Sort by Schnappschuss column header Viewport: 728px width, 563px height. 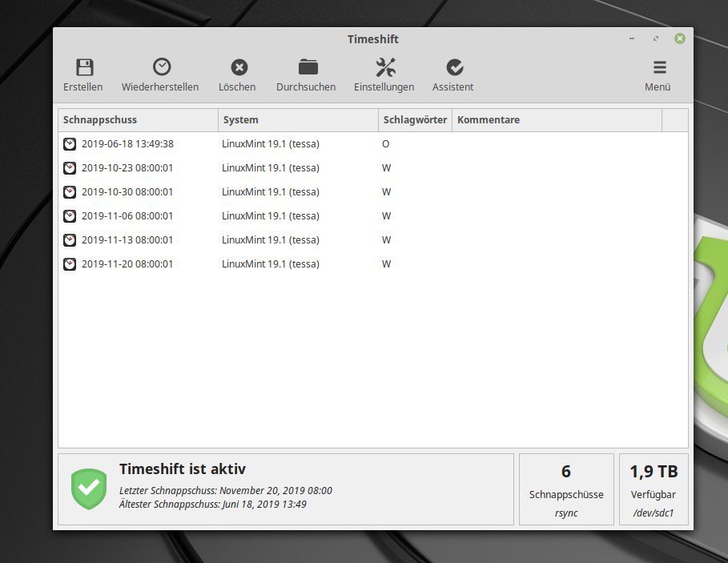coord(138,120)
